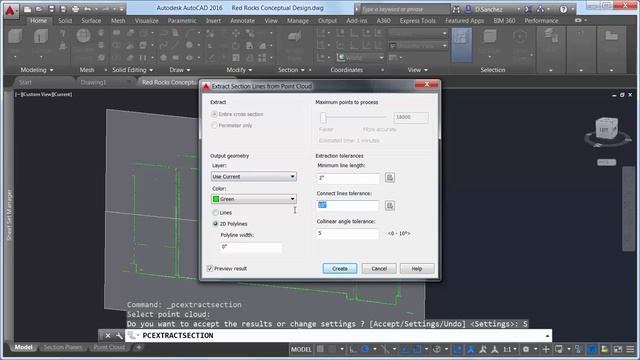Click the Create button
Image resolution: width=640 pixels, height=360 pixels.
[340, 269]
